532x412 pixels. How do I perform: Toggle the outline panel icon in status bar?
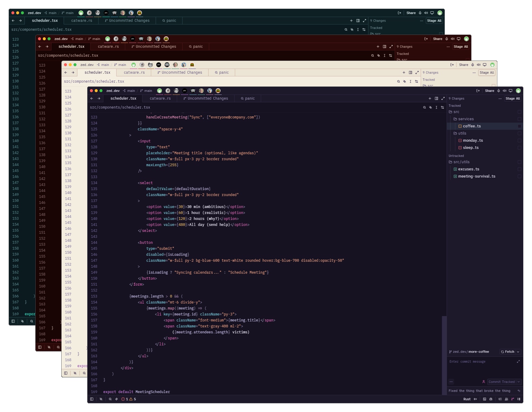[x=500, y=399]
